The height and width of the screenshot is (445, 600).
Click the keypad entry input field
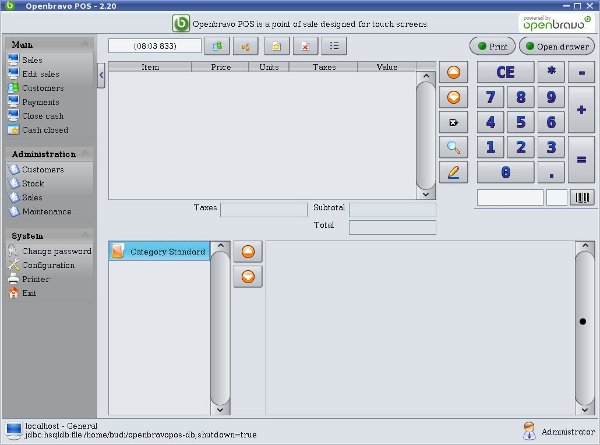(x=510, y=197)
